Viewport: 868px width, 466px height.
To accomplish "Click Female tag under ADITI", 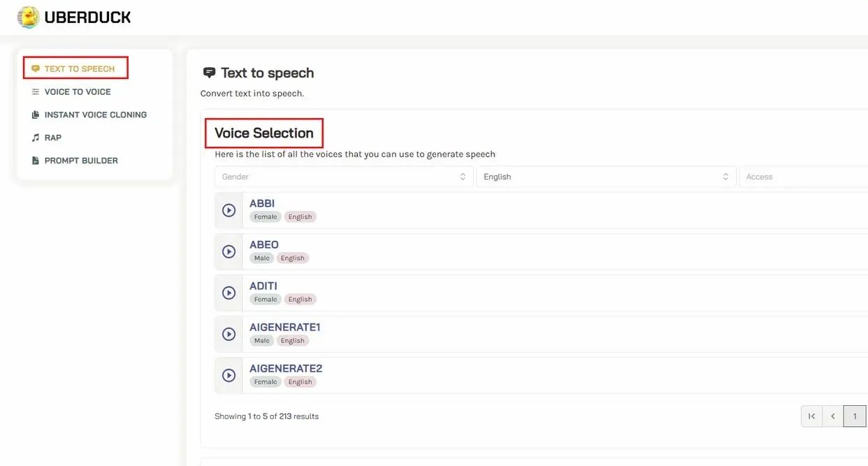I will (x=266, y=299).
